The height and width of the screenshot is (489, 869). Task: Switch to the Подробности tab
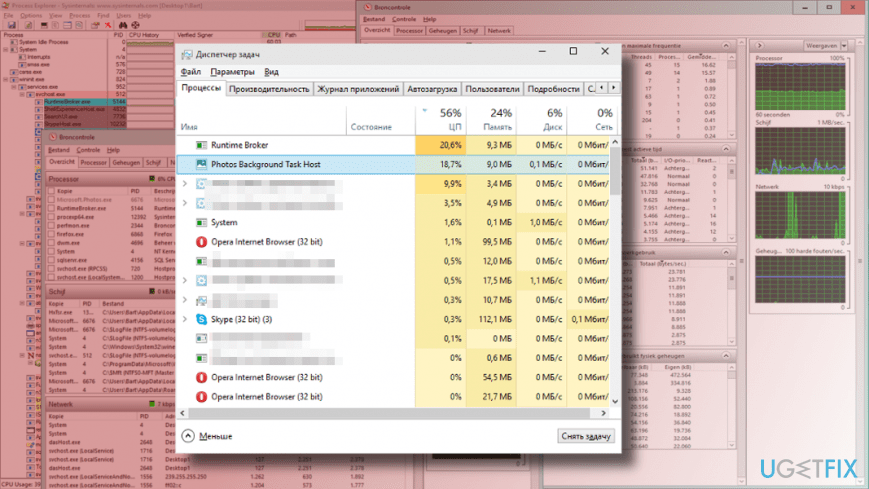click(x=554, y=89)
